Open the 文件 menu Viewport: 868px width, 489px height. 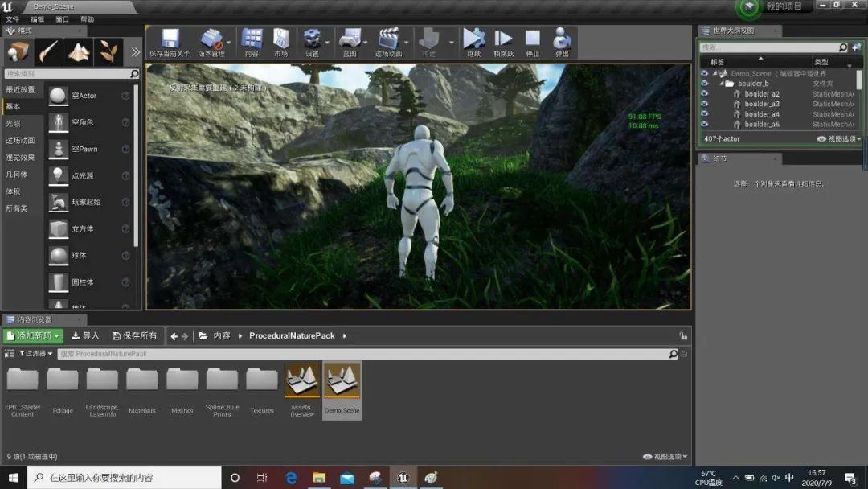12,19
